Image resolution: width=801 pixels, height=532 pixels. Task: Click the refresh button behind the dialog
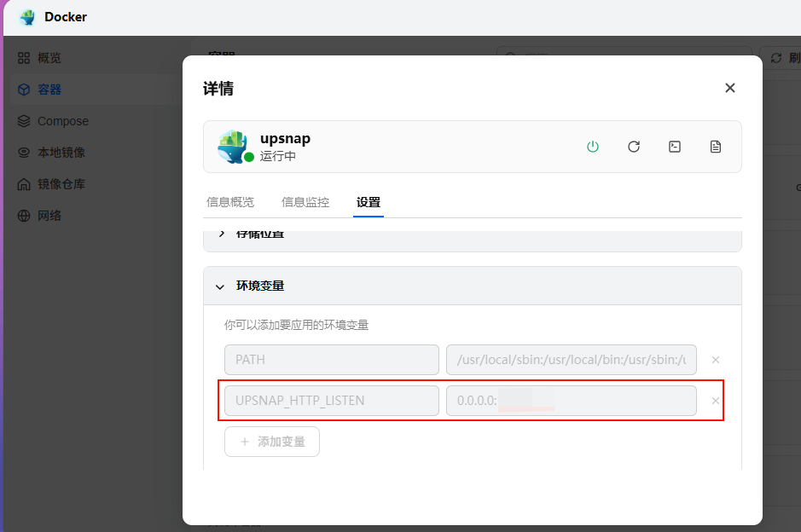click(781, 58)
